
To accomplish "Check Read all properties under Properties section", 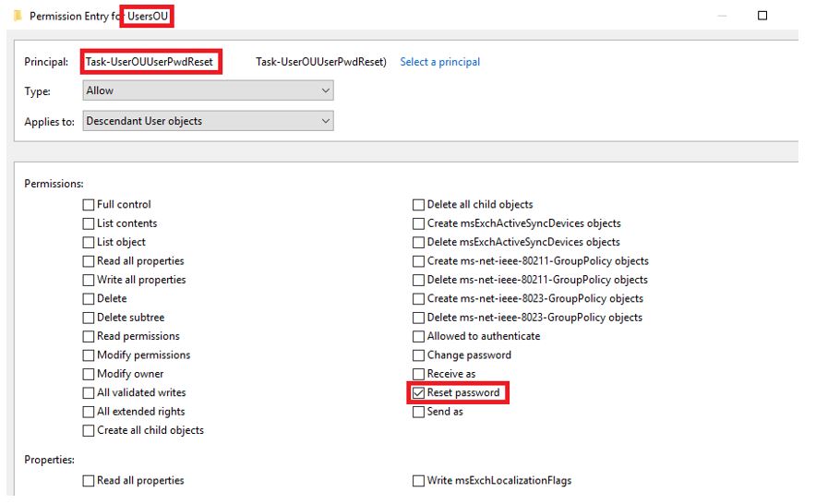I will (89, 481).
